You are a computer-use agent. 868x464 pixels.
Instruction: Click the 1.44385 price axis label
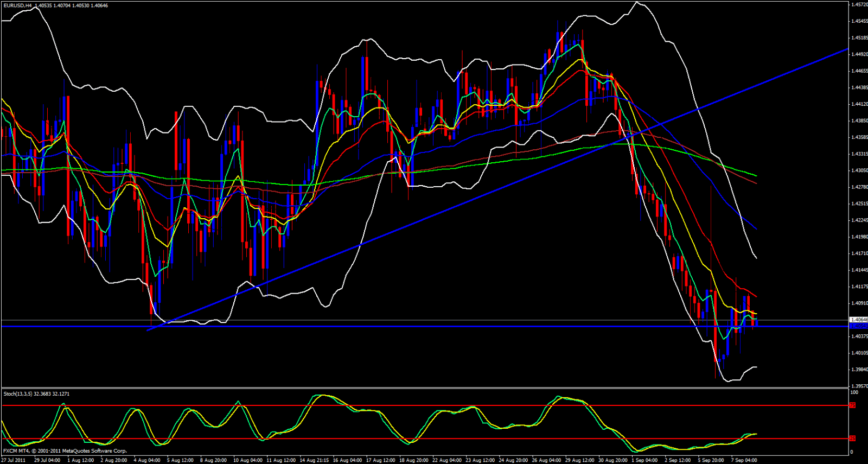pyautogui.click(x=860, y=87)
